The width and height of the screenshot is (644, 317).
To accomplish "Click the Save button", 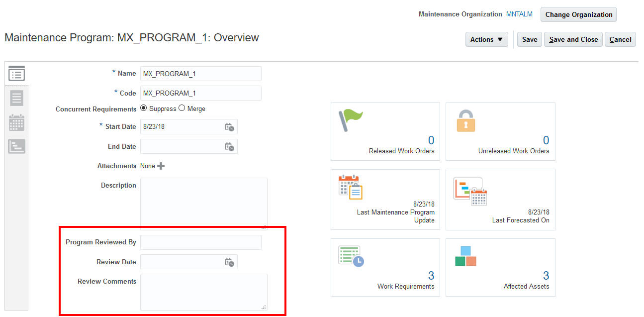I will [530, 39].
